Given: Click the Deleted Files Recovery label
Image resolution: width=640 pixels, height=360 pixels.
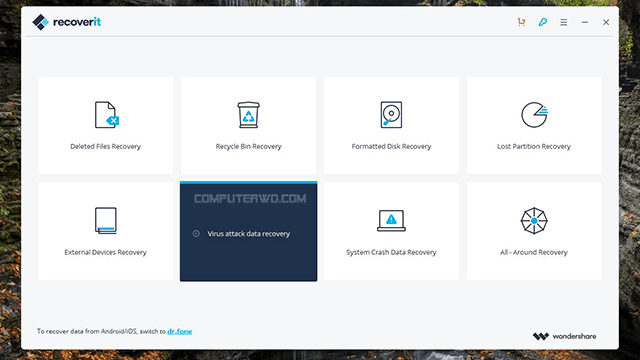Looking at the screenshot, I should (105, 146).
